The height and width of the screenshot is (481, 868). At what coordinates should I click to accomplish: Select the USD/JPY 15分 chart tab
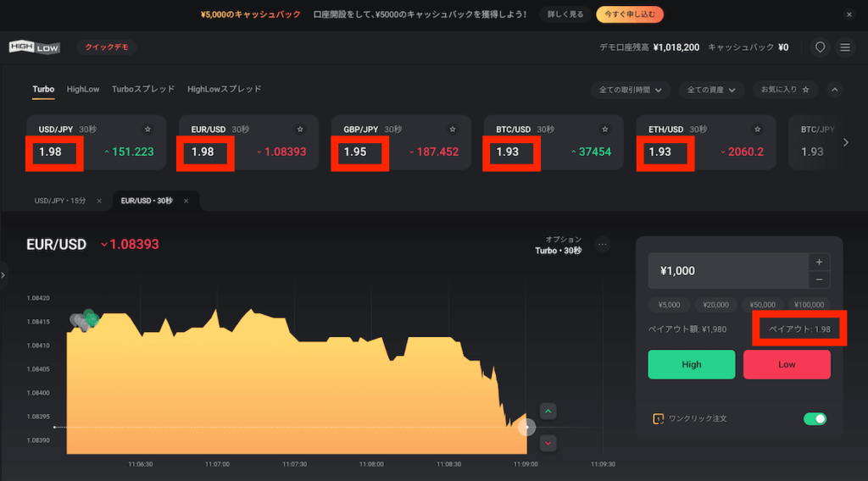coord(60,201)
